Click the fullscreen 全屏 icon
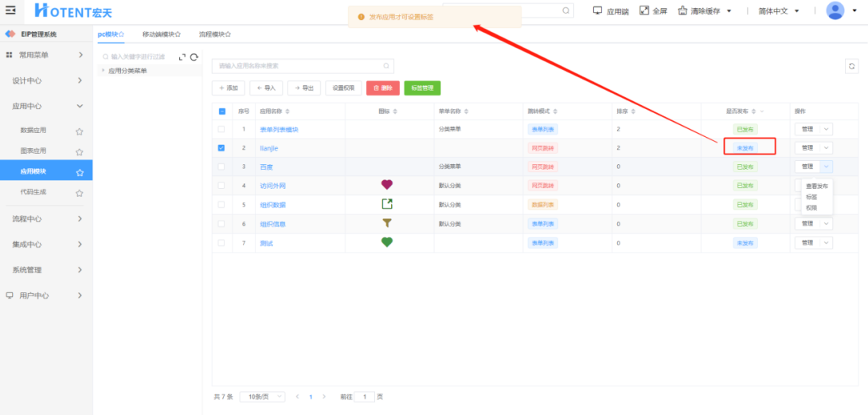Image resolution: width=868 pixels, height=415 pixels. [x=643, y=10]
